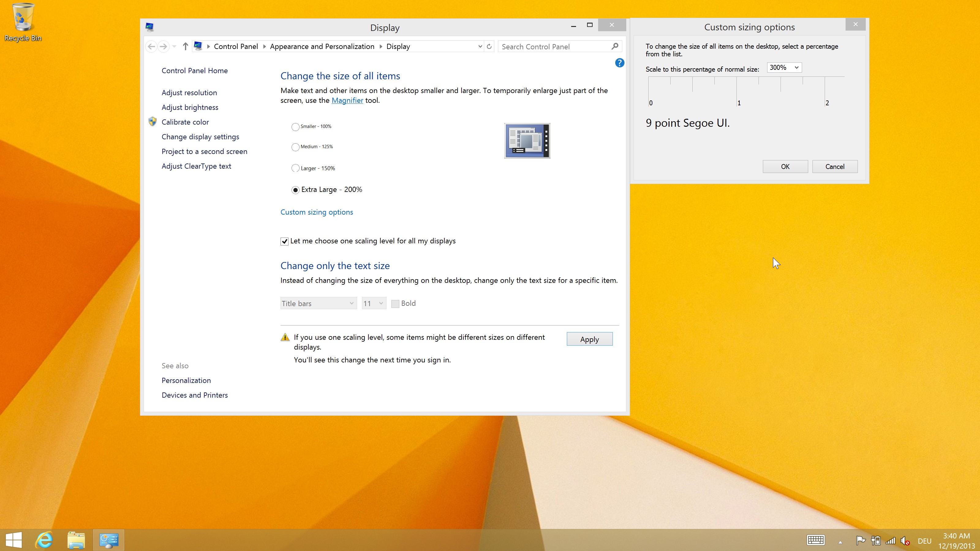The image size is (980, 551).
Task: Expand arrow after Control Panel breadcrumb
Action: click(264, 47)
